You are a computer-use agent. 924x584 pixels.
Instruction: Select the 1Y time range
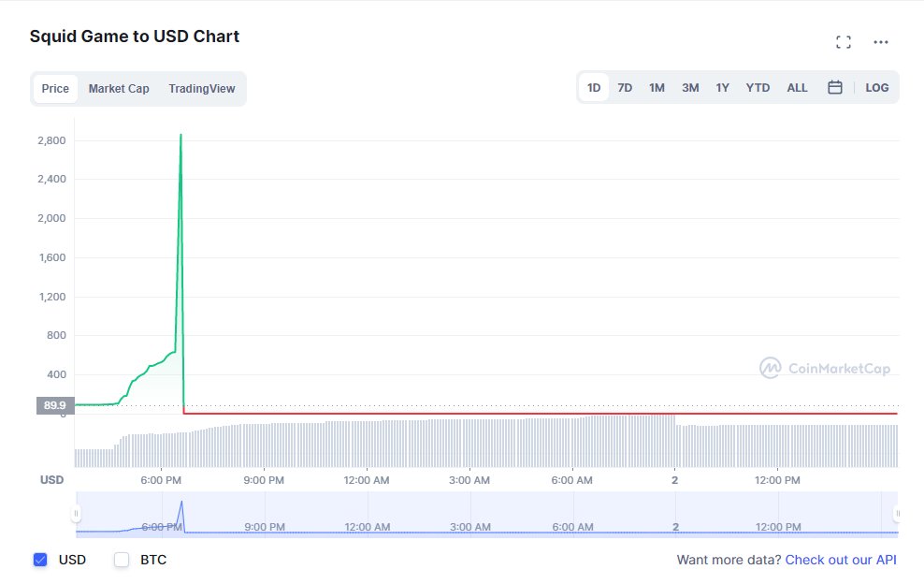pyautogui.click(x=722, y=88)
